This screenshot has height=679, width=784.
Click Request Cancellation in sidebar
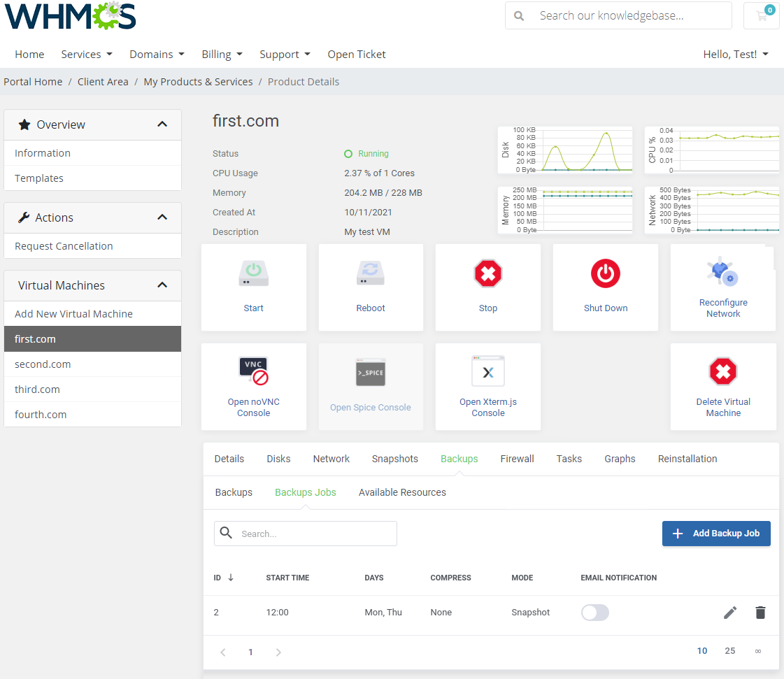92,246
